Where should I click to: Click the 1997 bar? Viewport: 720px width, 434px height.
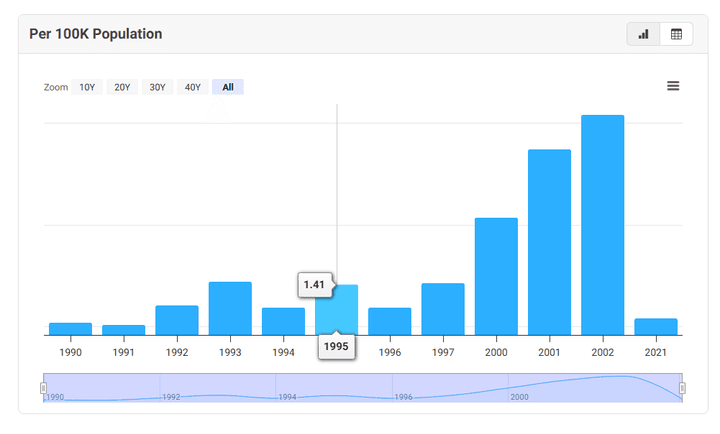point(443,309)
